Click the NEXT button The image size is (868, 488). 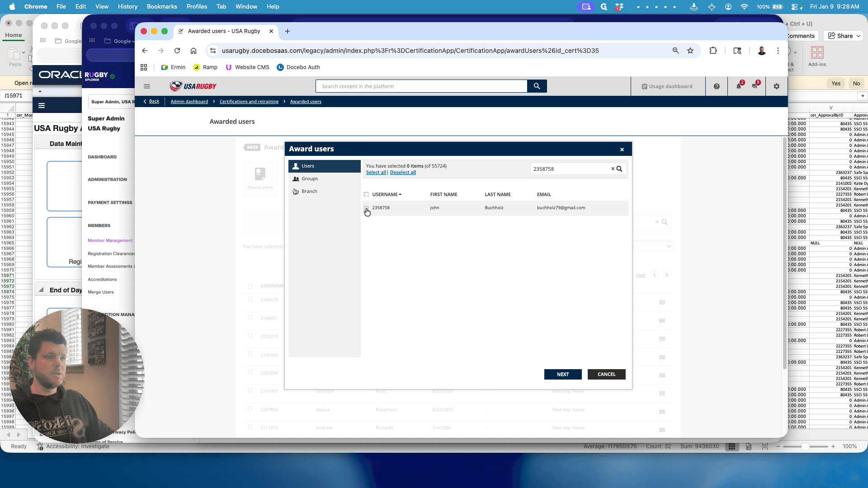tap(563, 374)
